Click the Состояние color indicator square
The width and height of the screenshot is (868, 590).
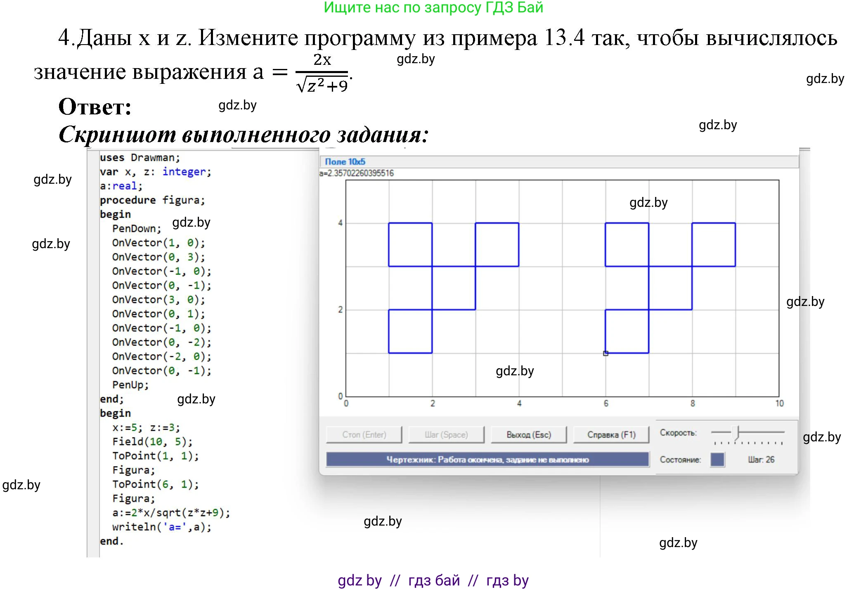pyautogui.click(x=717, y=460)
